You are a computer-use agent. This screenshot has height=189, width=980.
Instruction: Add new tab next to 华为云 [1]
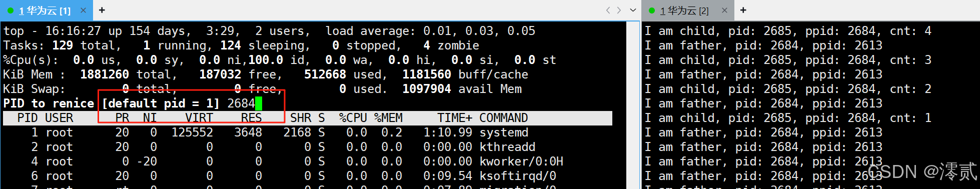pyautogui.click(x=102, y=10)
